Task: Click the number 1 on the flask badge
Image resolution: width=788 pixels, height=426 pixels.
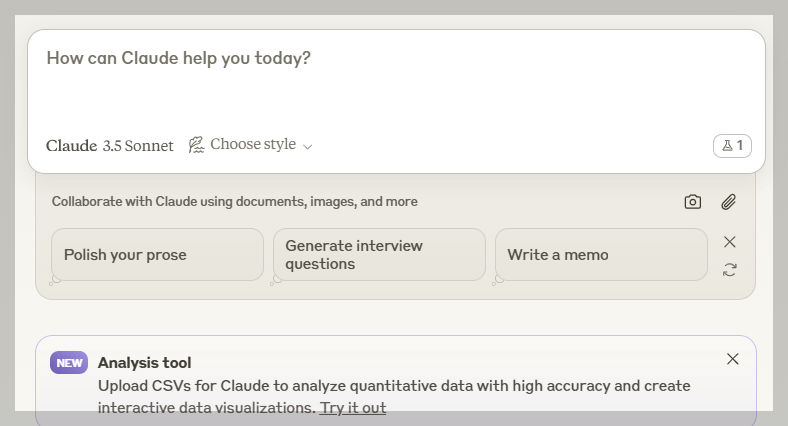Action: click(740, 146)
